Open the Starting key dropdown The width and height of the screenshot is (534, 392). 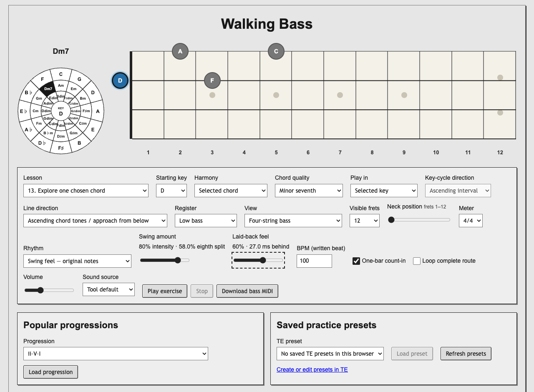[171, 191]
